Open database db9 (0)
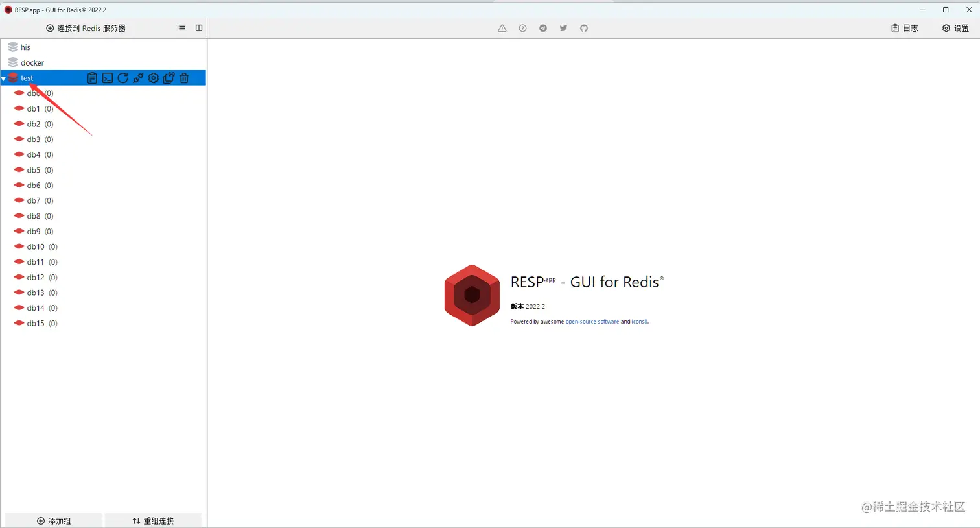 pos(40,232)
